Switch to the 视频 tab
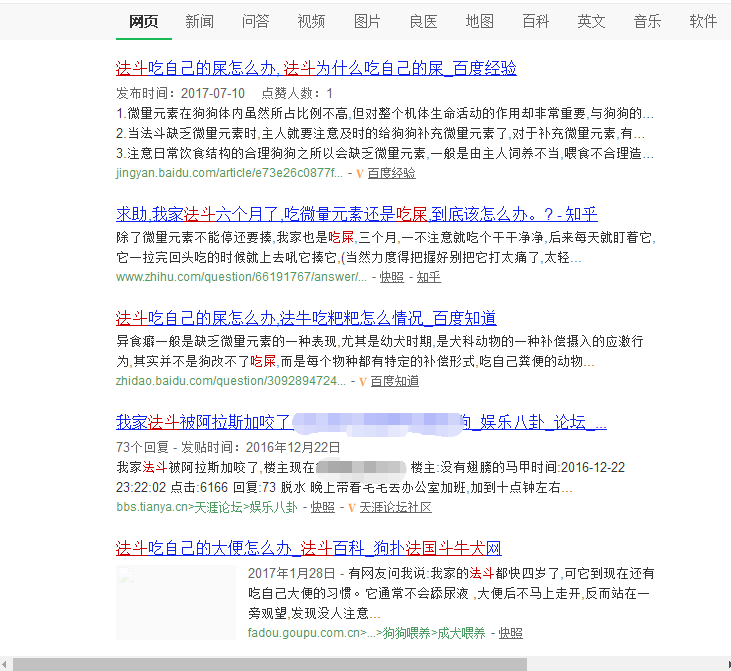The width and height of the screenshot is (731, 671). coord(311,21)
